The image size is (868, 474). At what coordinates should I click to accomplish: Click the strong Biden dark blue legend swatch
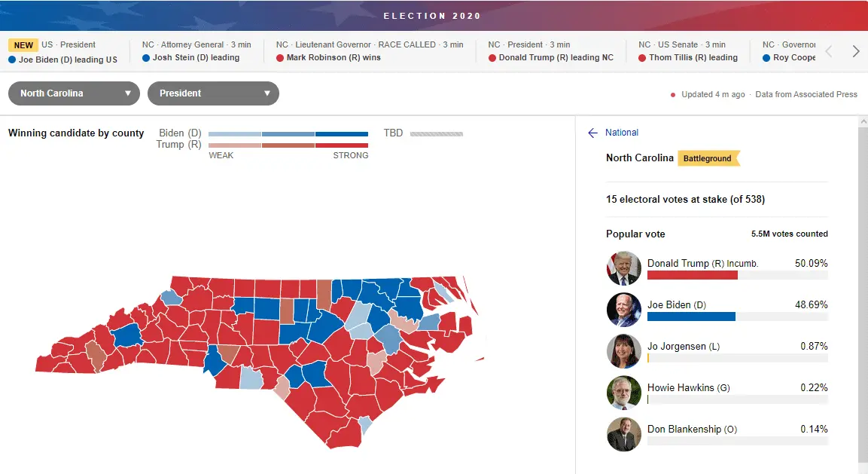click(x=342, y=134)
